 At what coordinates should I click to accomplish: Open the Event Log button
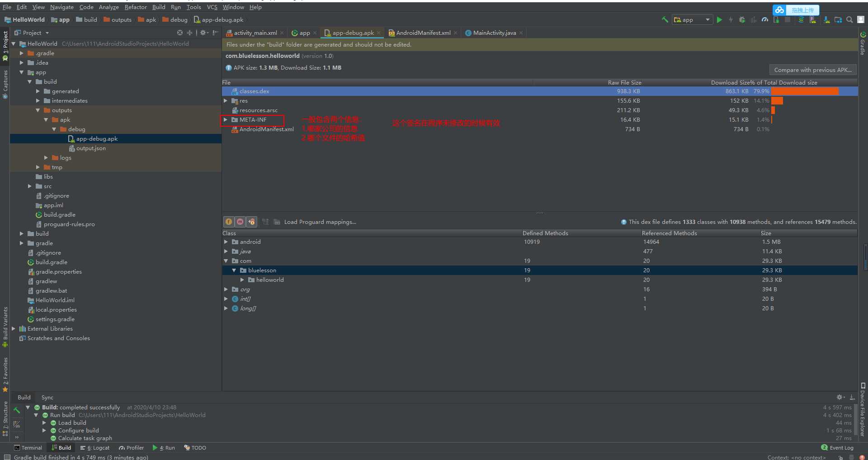(838, 447)
